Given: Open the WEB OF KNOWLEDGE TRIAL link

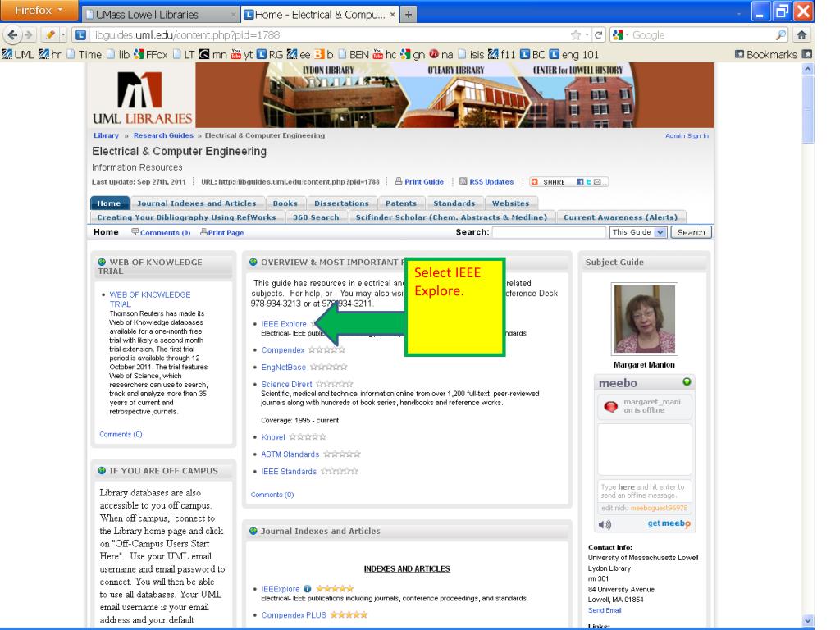Looking at the screenshot, I should click(150, 299).
